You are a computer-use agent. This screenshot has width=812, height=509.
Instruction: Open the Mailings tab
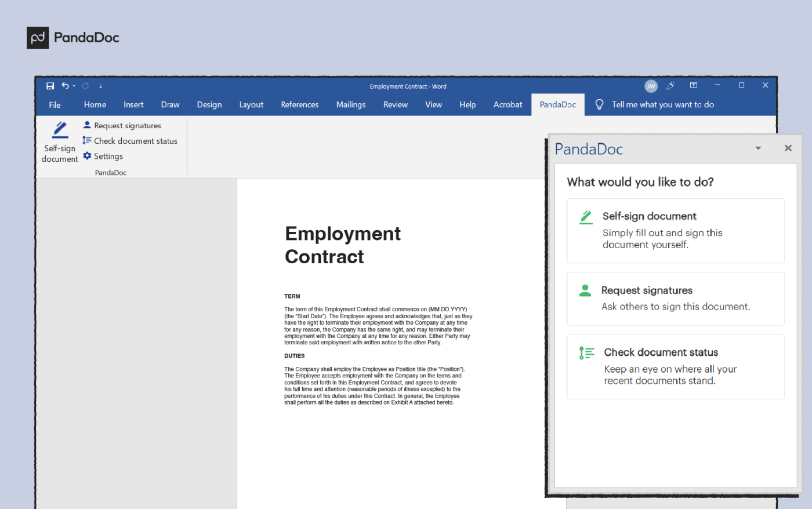[x=351, y=105]
